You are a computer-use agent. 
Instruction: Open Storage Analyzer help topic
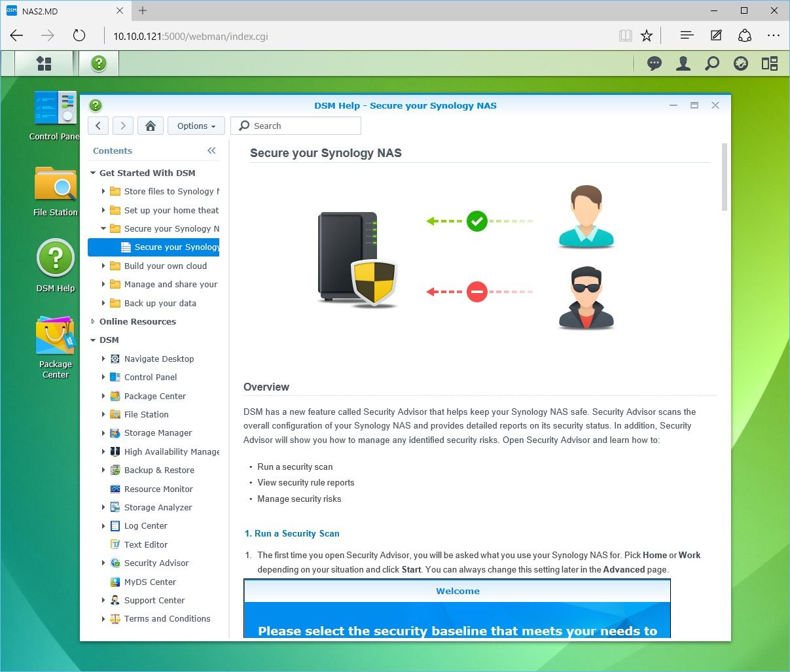[x=158, y=507]
